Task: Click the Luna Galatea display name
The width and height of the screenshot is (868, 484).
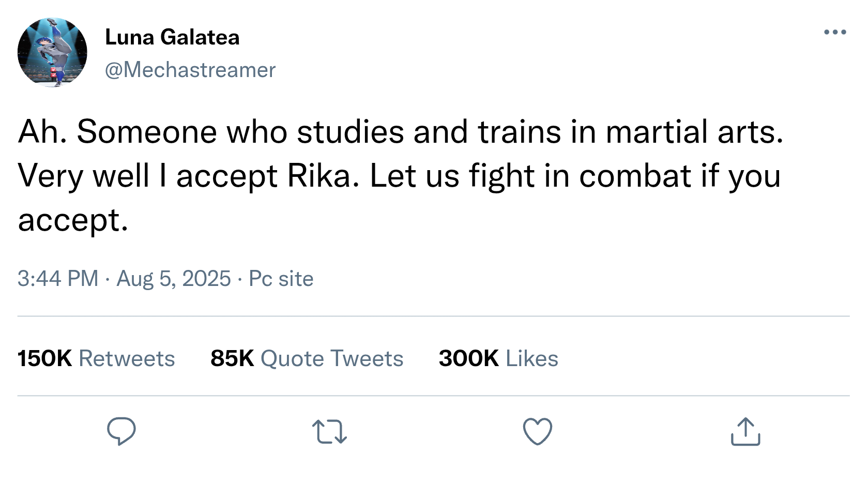Action: click(x=172, y=37)
